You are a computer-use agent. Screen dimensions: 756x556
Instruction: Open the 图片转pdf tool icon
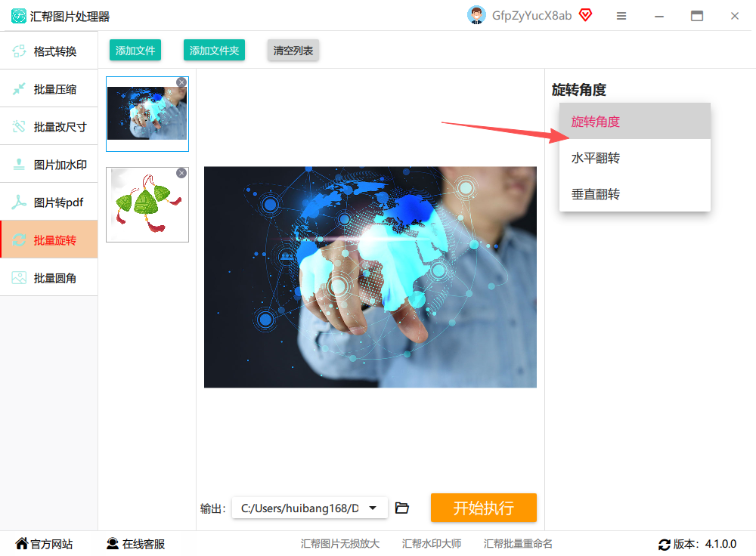tap(19, 202)
